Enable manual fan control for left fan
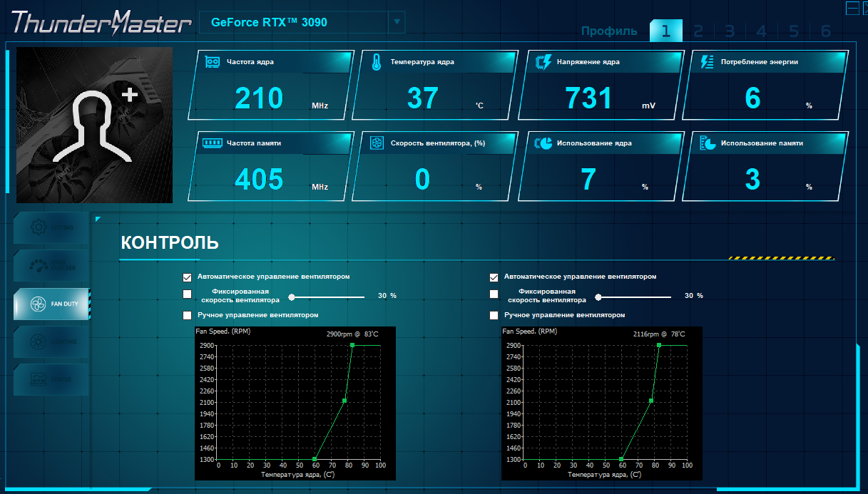Viewport: 868px width, 494px height. coord(188,314)
